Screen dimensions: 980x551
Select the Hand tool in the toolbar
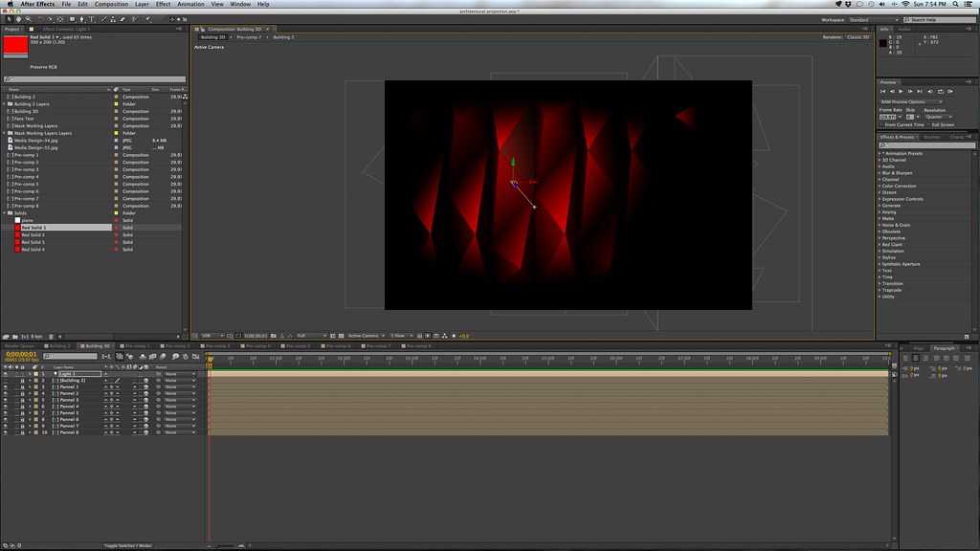point(19,19)
